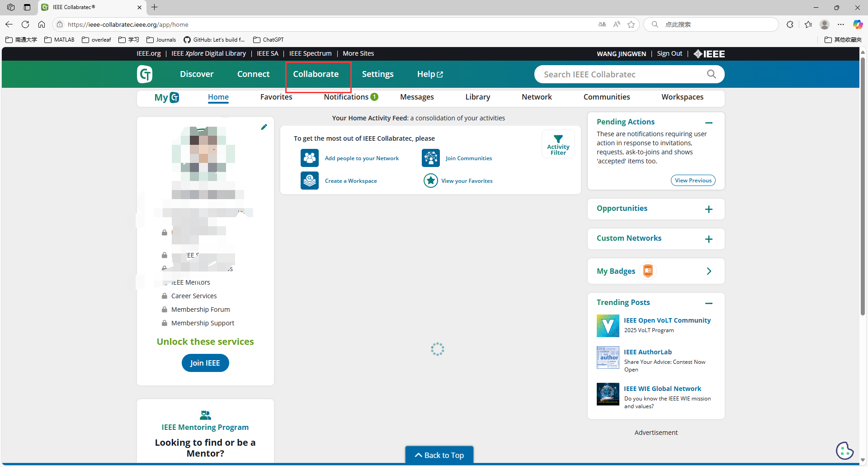Open the Activity Filter funnel icon
868x467 pixels.
pos(558,139)
